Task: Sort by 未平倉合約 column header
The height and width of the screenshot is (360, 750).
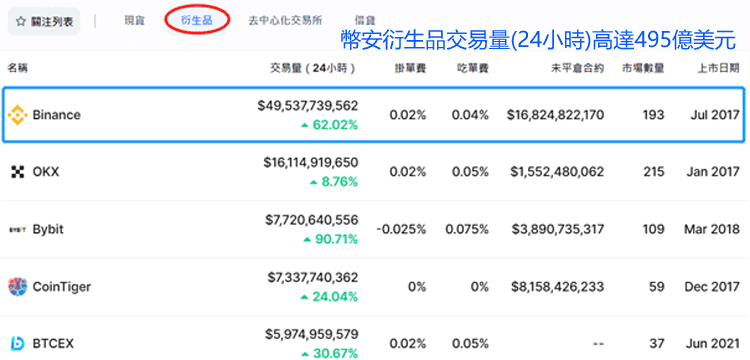Action: 577,68
